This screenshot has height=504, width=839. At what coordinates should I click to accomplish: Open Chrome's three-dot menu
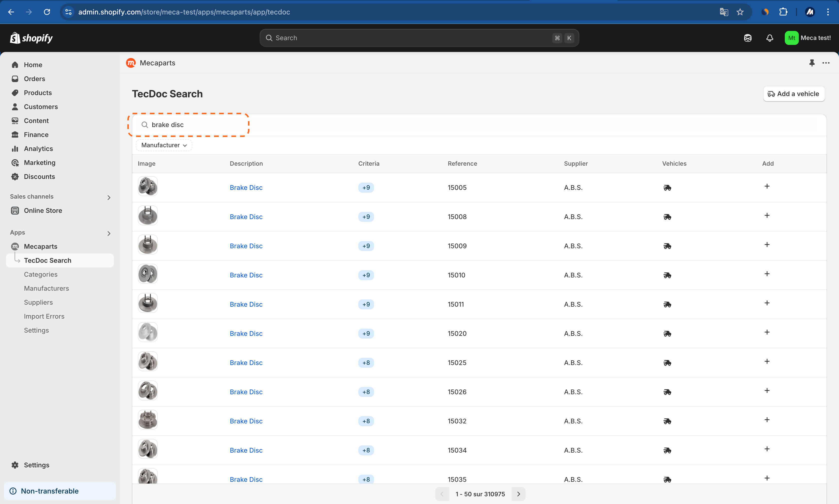[828, 12]
